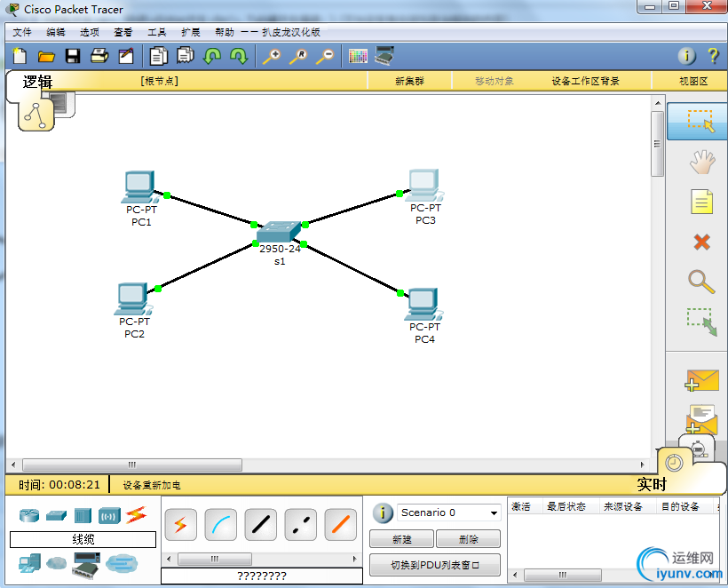Open the 选项 menu

pos(90,32)
